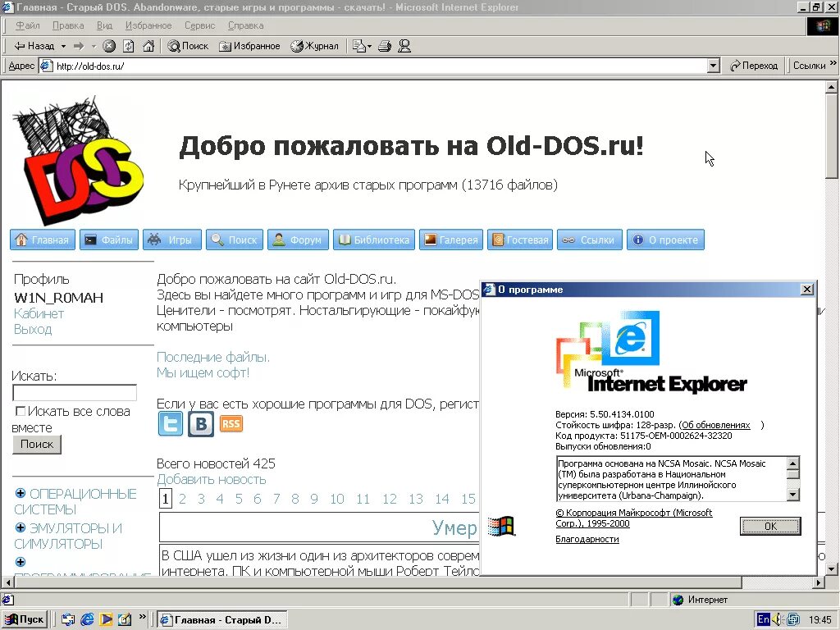
Task: Open the Кабинет profile link
Action: click(39, 313)
